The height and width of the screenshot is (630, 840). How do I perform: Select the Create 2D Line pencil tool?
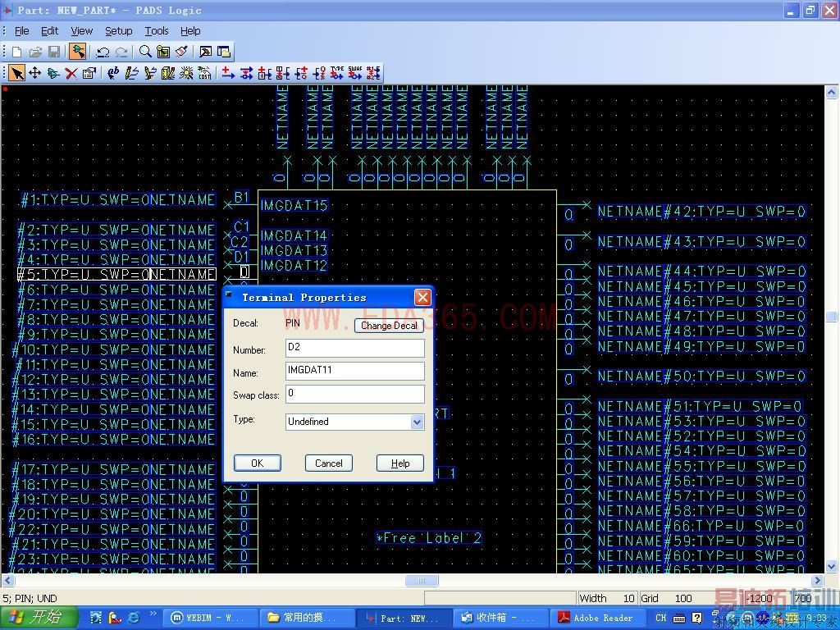pyautogui.click(x=132, y=73)
